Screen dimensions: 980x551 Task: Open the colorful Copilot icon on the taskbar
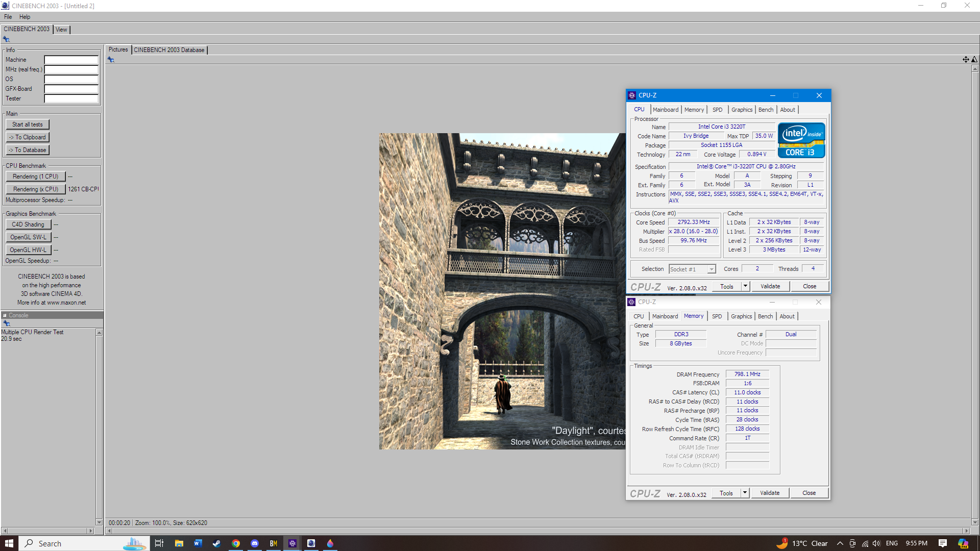point(963,543)
